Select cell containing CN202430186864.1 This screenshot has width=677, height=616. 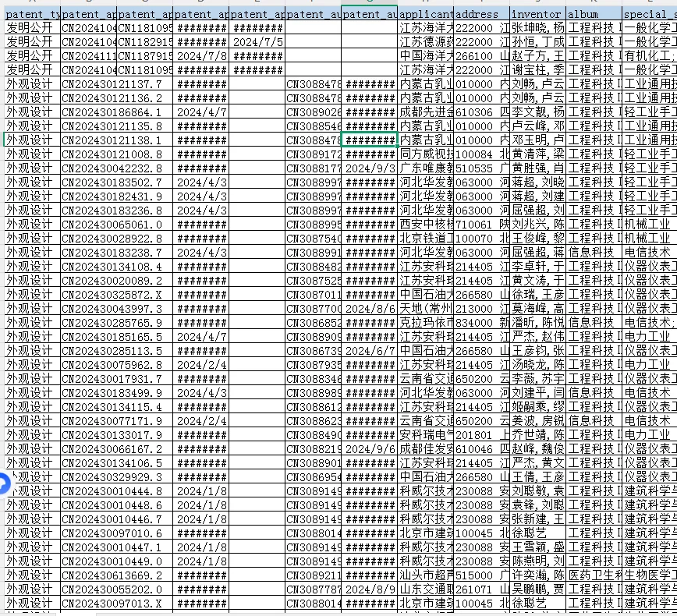116,112
